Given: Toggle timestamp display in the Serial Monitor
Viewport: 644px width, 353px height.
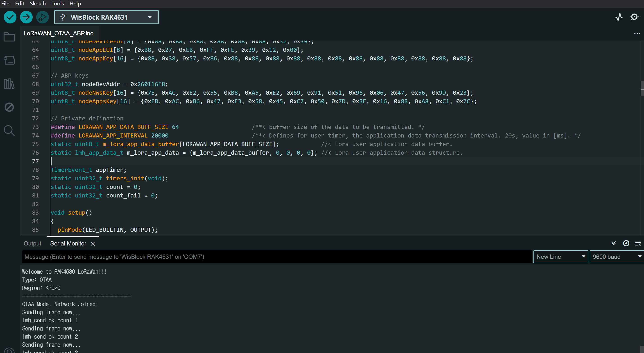Looking at the screenshot, I should (x=626, y=243).
